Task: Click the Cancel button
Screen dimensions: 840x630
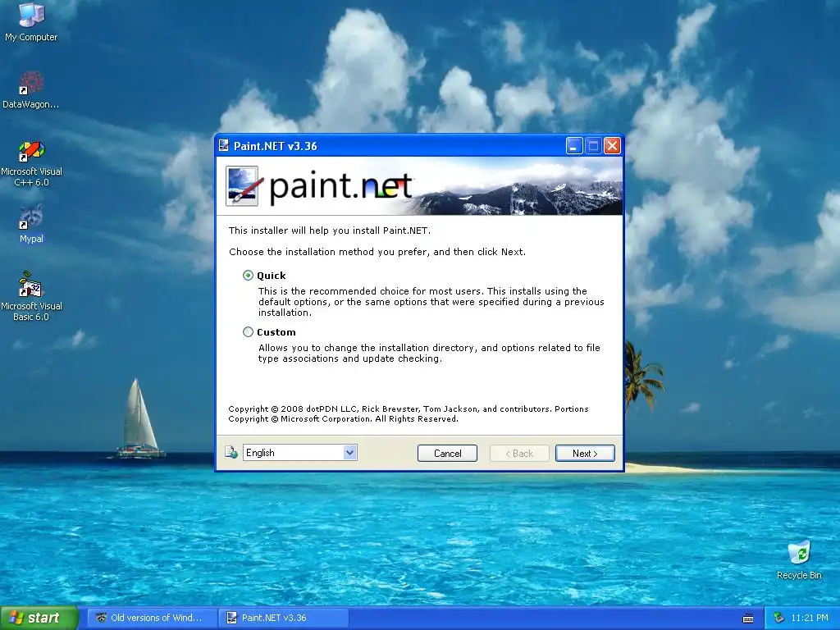Action: [x=447, y=453]
